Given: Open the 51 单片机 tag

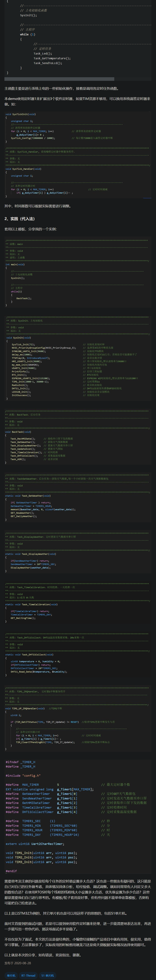Looking at the screenshot, I should point(48,975).
